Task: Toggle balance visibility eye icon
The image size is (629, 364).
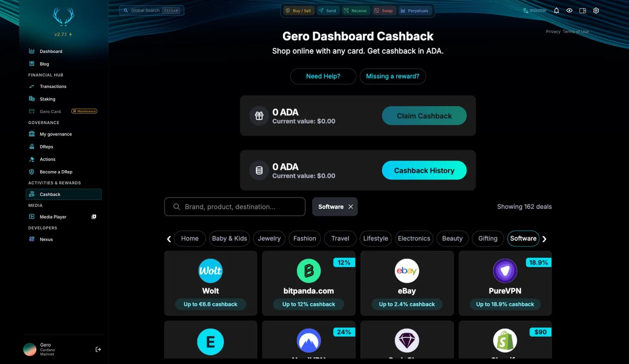Action: point(569,11)
